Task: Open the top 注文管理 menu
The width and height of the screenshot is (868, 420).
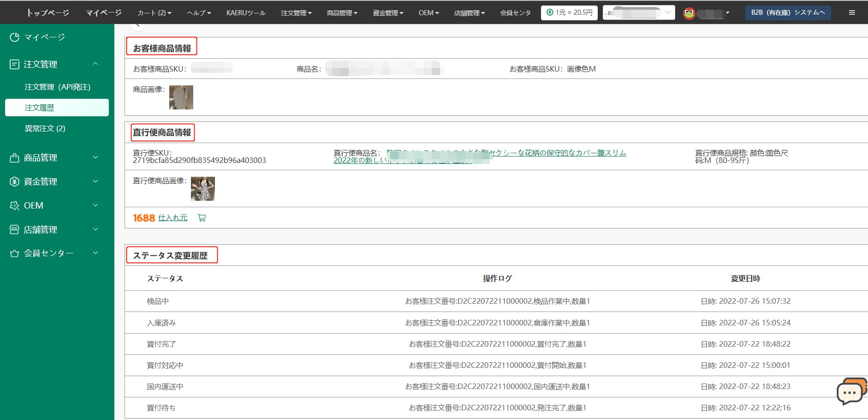Action: pyautogui.click(x=297, y=13)
